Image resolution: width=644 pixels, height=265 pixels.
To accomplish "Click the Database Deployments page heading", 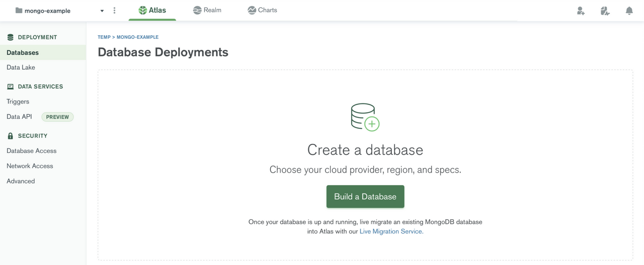I will coord(163,52).
